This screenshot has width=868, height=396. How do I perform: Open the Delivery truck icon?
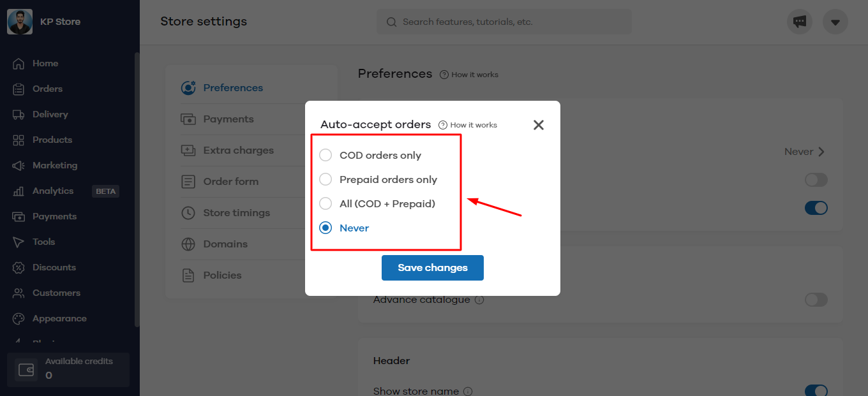coord(19,114)
